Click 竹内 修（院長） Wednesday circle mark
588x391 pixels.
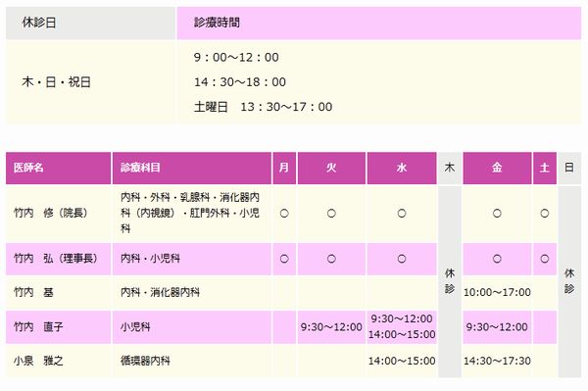coord(402,214)
